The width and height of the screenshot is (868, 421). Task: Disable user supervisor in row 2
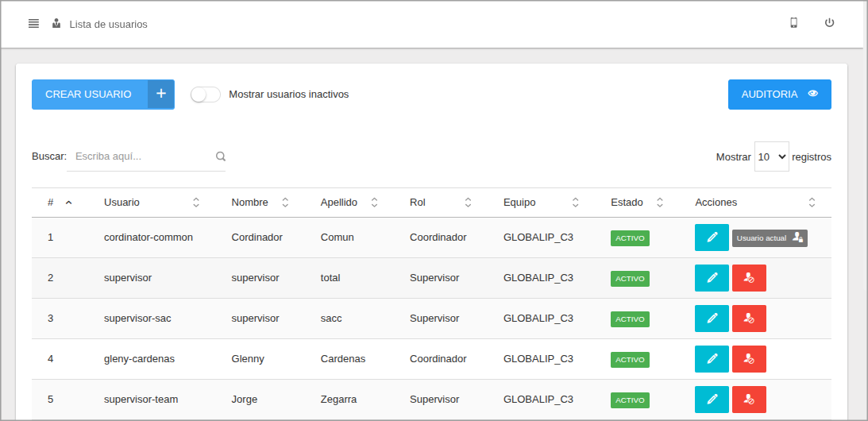(749, 278)
